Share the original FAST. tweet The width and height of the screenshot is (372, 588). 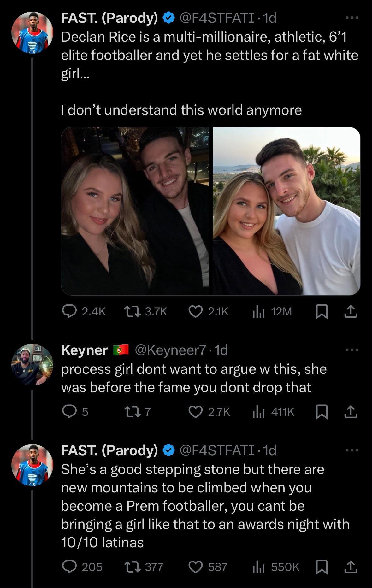[350, 312]
